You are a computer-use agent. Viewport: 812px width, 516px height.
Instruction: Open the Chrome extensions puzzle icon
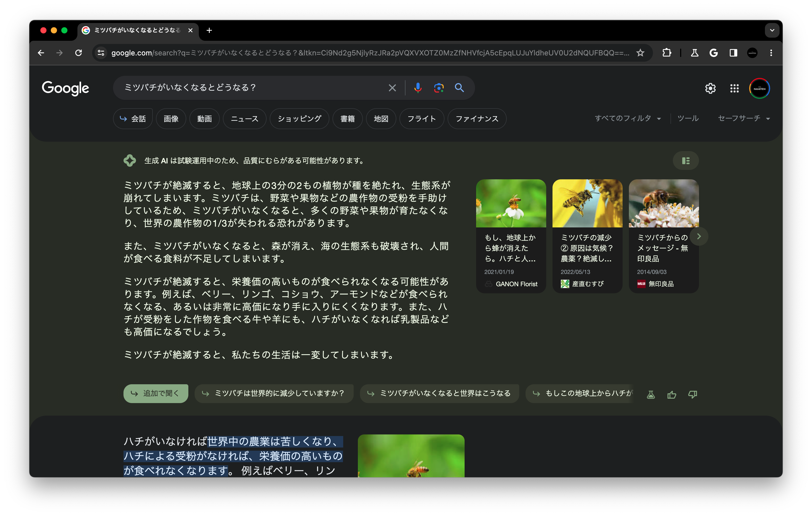click(666, 53)
